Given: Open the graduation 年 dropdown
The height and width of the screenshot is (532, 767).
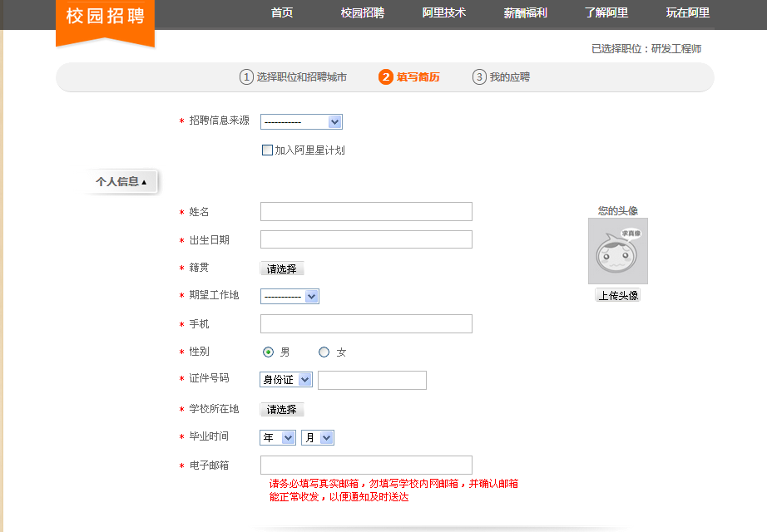Looking at the screenshot, I should [x=278, y=438].
